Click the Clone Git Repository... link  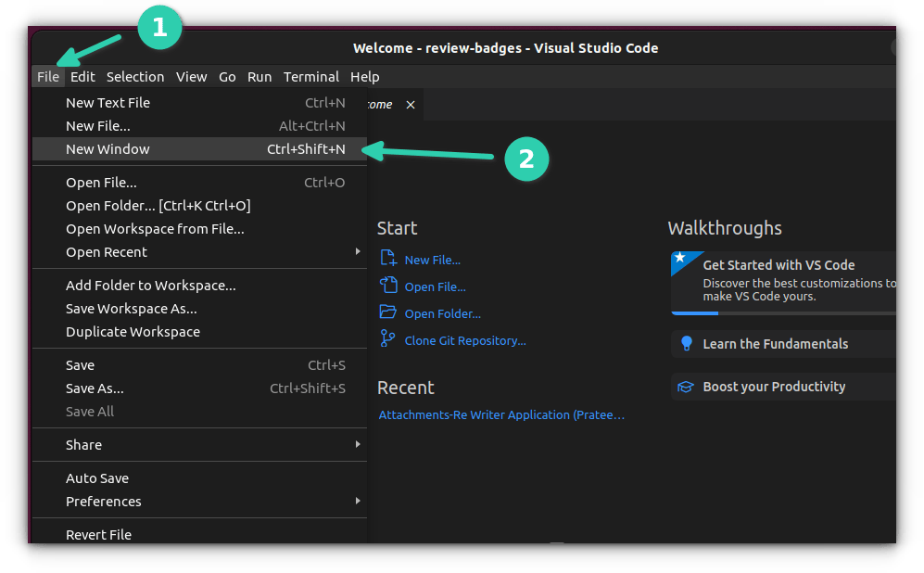(x=465, y=340)
